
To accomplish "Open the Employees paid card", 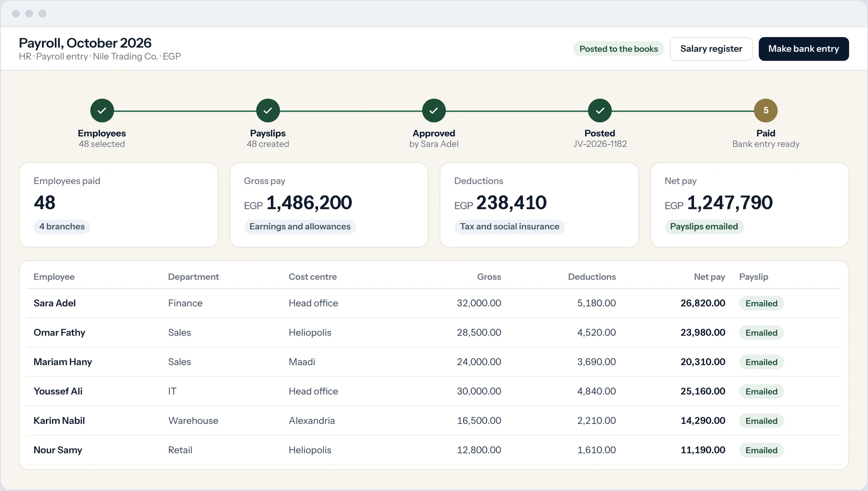I will (x=118, y=205).
